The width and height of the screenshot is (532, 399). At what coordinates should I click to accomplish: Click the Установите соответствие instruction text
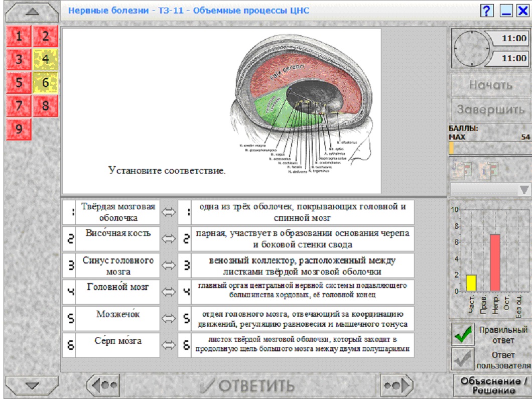coord(167,170)
